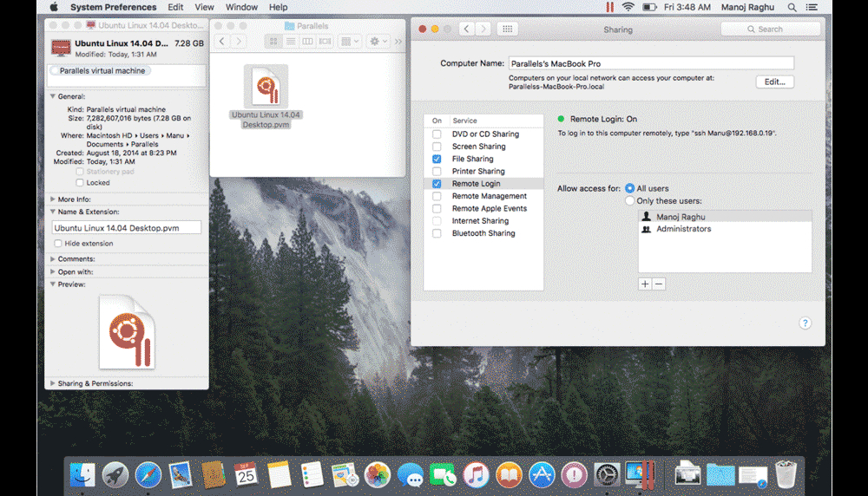This screenshot has height=496, width=868.
Task: Click Computer Name text field
Action: (651, 63)
